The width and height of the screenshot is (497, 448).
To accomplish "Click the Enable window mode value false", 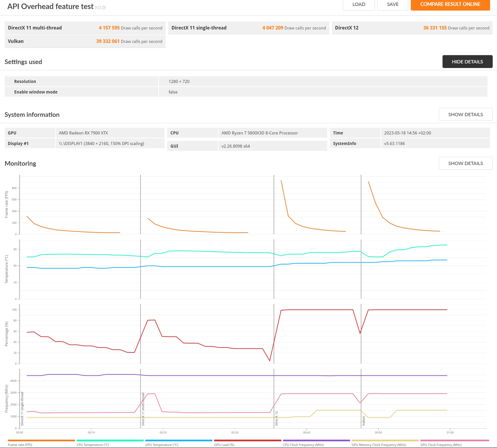I will [x=173, y=92].
